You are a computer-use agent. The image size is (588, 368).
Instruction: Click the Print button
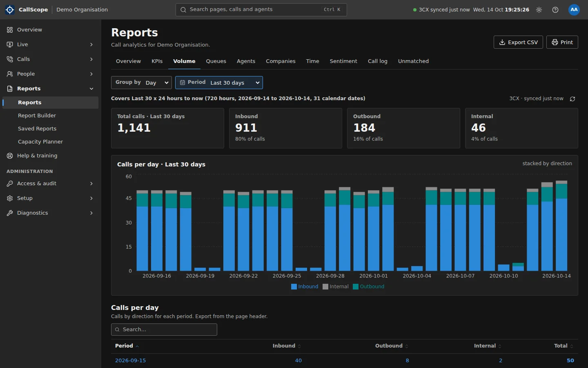[562, 42]
